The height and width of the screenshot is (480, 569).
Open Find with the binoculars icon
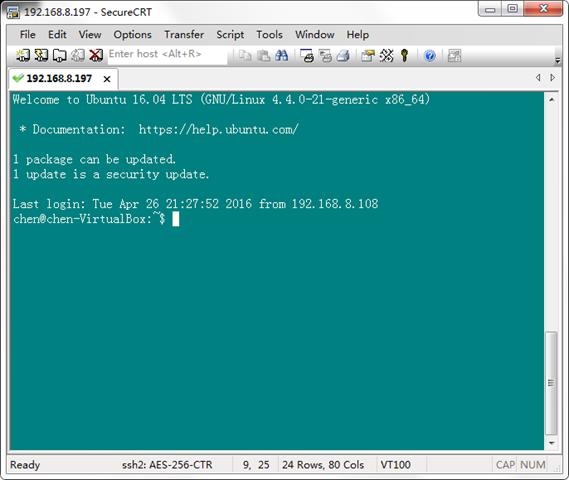(x=282, y=56)
